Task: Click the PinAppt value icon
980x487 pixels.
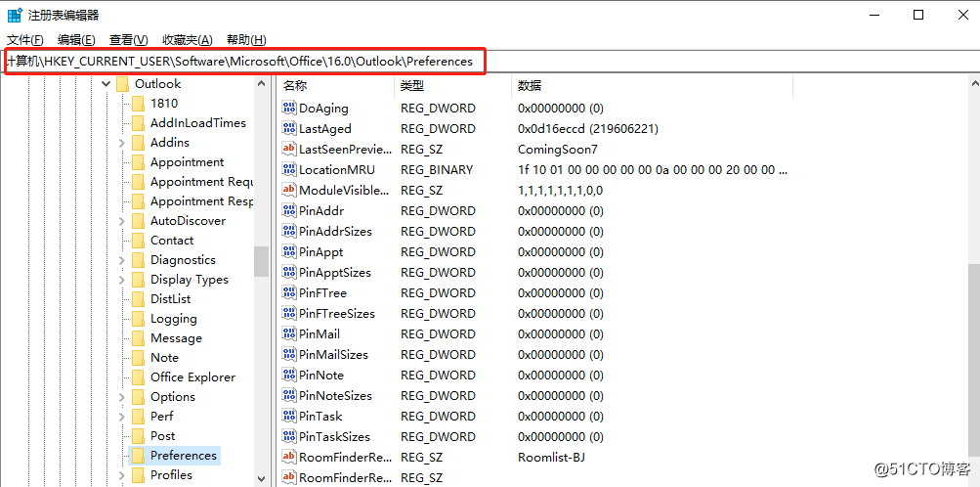Action: [x=289, y=252]
